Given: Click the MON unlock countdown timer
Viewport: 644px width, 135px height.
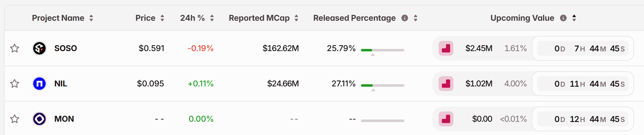Looking at the screenshot, I should pyautogui.click(x=583, y=119).
